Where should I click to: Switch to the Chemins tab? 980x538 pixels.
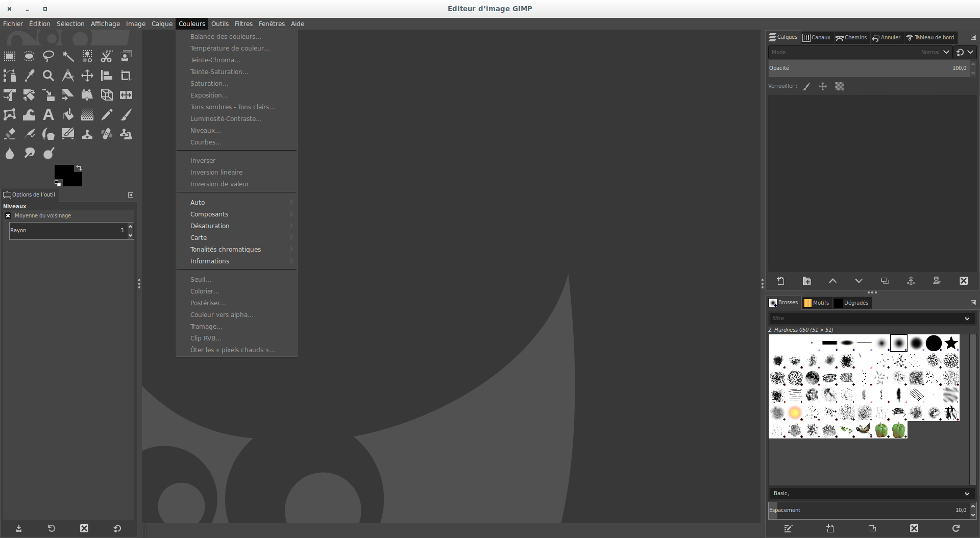point(851,37)
